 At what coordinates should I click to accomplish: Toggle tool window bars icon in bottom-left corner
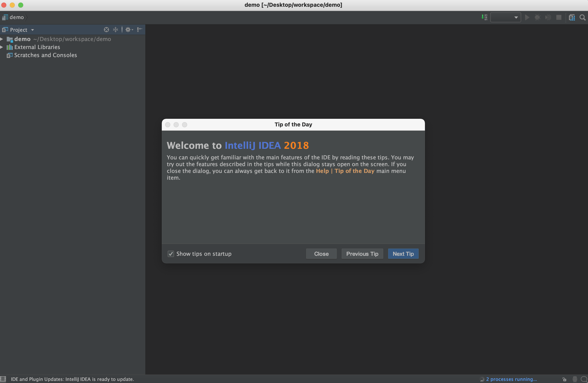point(3,379)
